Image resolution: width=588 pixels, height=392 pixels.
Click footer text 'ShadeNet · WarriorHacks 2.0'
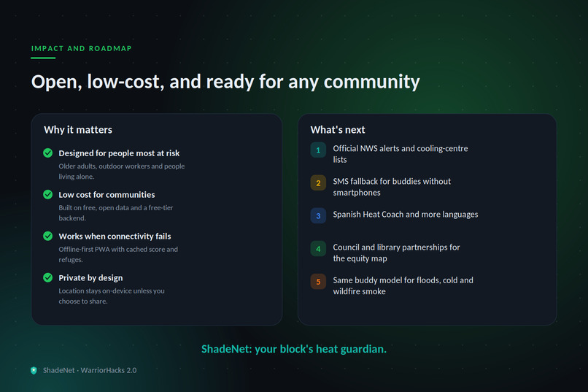90,370
